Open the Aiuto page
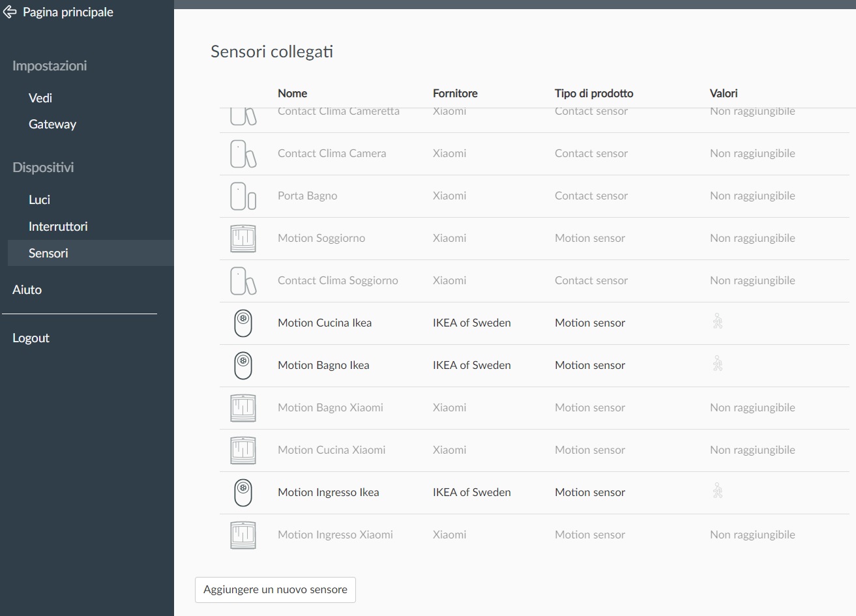Image resolution: width=856 pixels, height=616 pixels. (27, 289)
